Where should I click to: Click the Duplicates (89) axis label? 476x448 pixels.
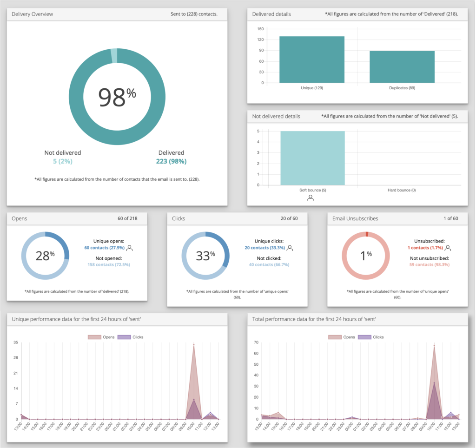click(x=402, y=88)
